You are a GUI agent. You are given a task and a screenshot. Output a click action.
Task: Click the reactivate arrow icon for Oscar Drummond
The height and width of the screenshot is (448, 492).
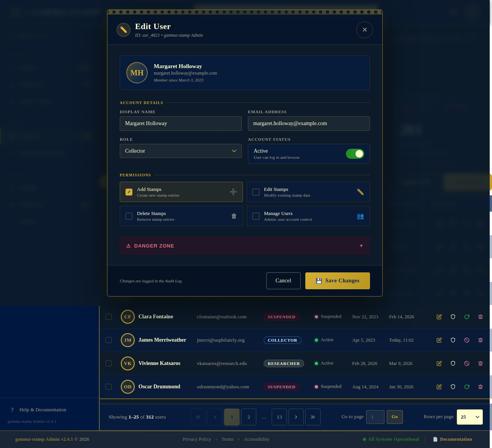[x=466, y=387]
